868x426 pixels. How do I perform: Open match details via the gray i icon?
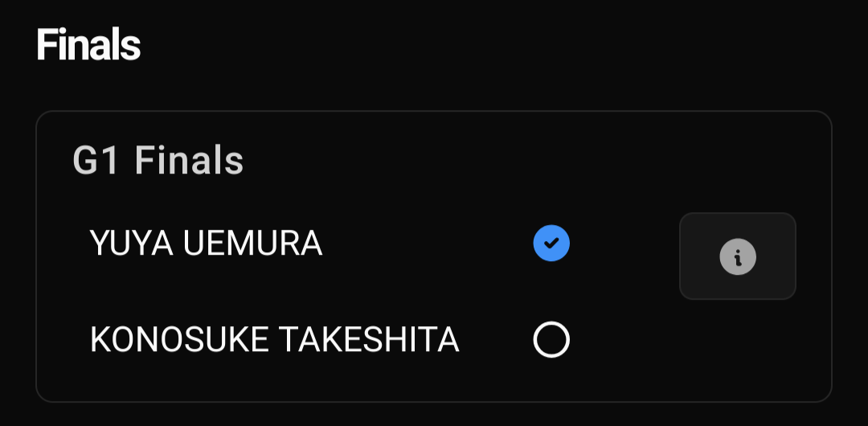(x=737, y=256)
